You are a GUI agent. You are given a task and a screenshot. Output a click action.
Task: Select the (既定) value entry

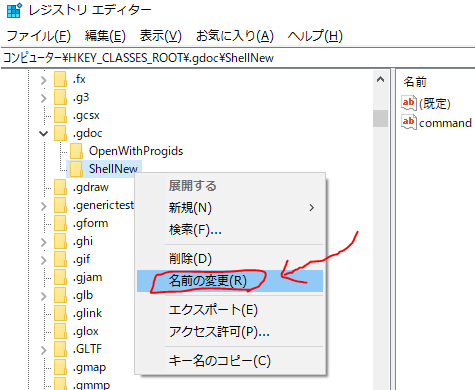(x=435, y=104)
